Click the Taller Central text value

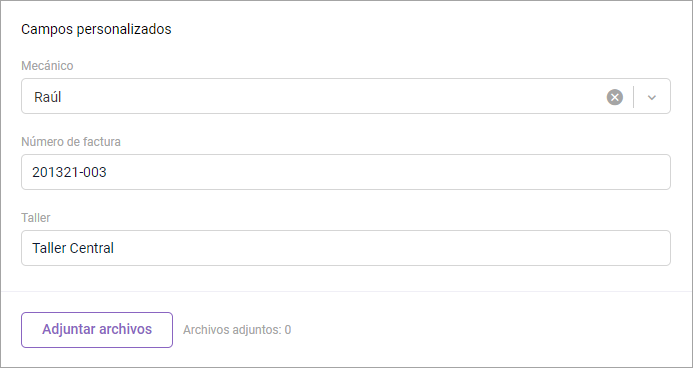tap(73, 248)
